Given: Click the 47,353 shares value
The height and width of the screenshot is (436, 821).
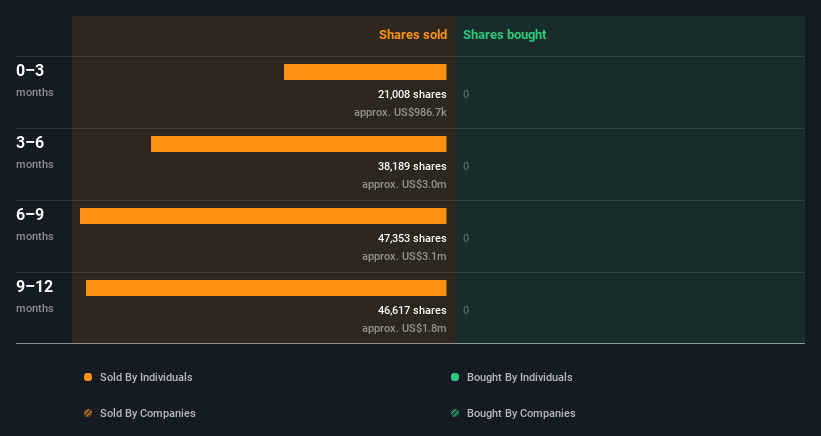Looking at the screenshot, I should [412, 238].
